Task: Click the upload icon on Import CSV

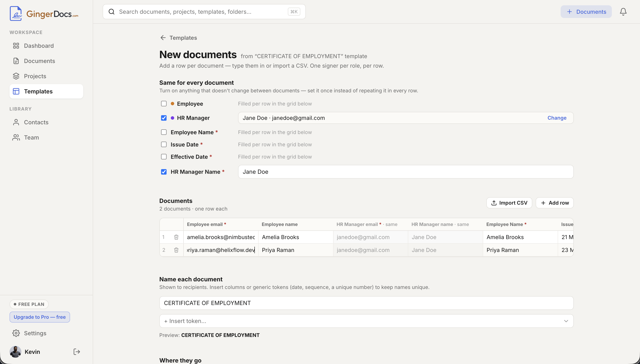Action: click(494, 203)
